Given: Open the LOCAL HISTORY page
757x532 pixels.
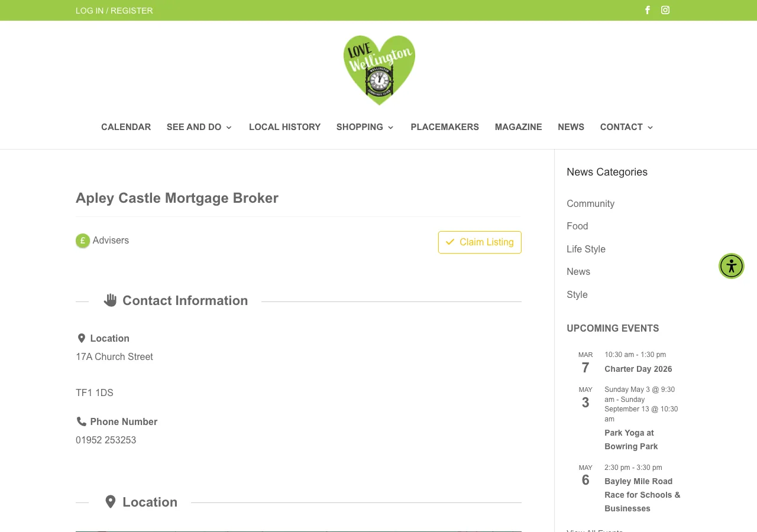Looking at the screenshot, I should pyautogui.click(x=284, y=127).
